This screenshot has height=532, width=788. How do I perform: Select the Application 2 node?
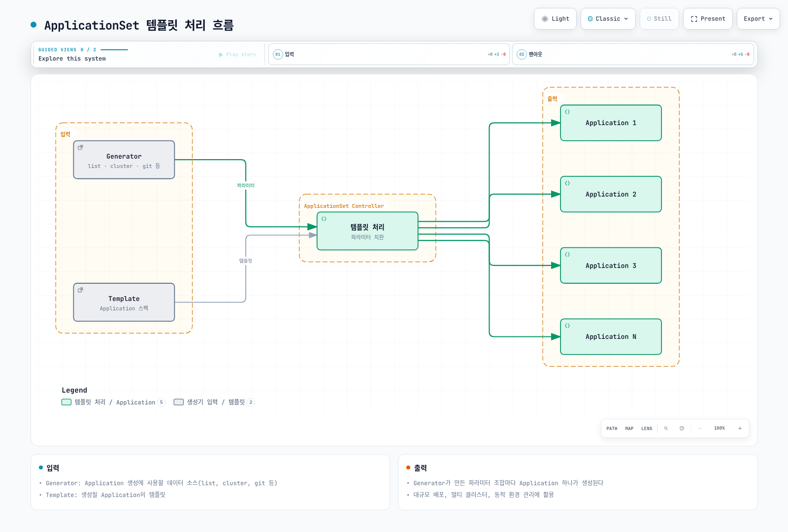pyautogui.click(x=611, y=195)
